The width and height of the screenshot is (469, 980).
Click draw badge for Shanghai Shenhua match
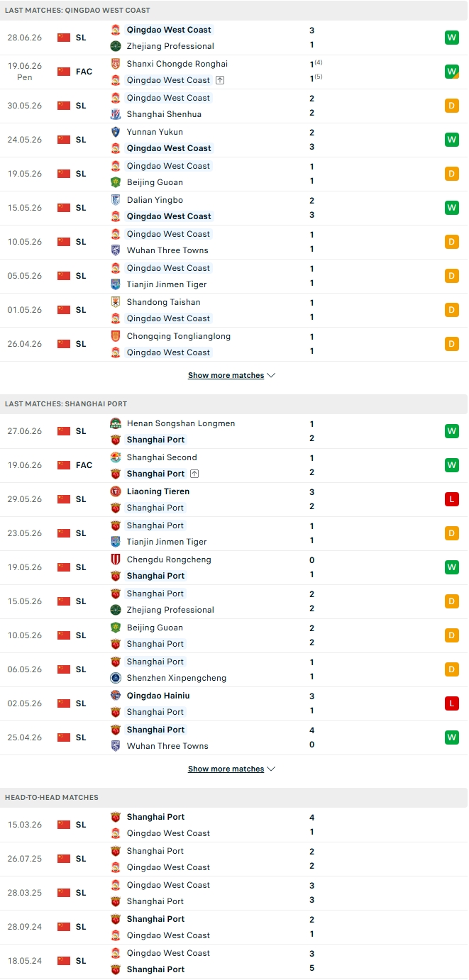tap(451, 106)
